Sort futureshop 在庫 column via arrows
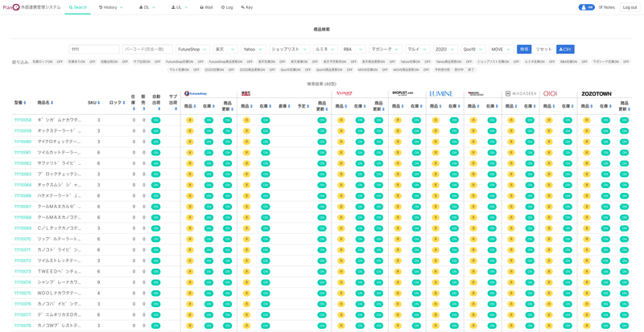This screenshot has width=644, height=332. [x=213, y=106]
